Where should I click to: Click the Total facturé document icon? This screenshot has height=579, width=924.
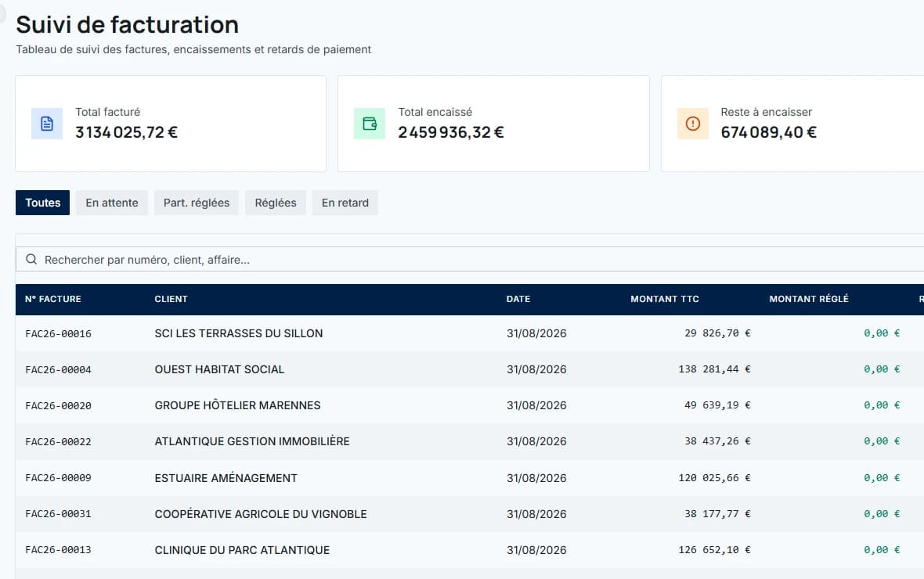pos(47,124)
